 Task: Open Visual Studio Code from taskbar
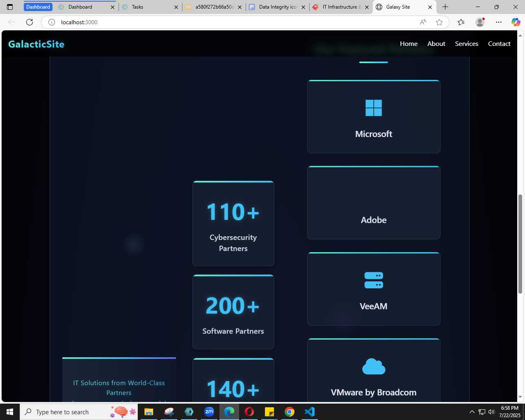point(310,412)
